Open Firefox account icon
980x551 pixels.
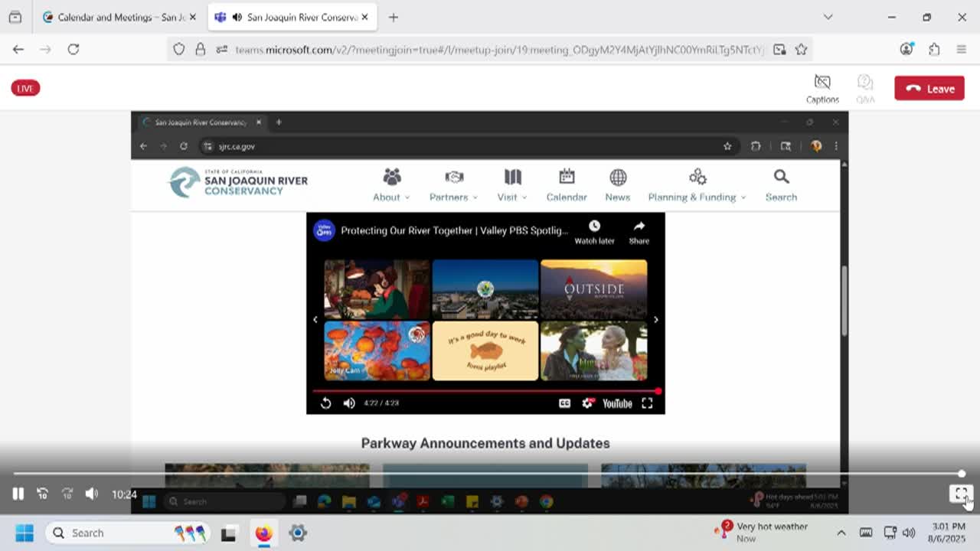click(907, 49)
